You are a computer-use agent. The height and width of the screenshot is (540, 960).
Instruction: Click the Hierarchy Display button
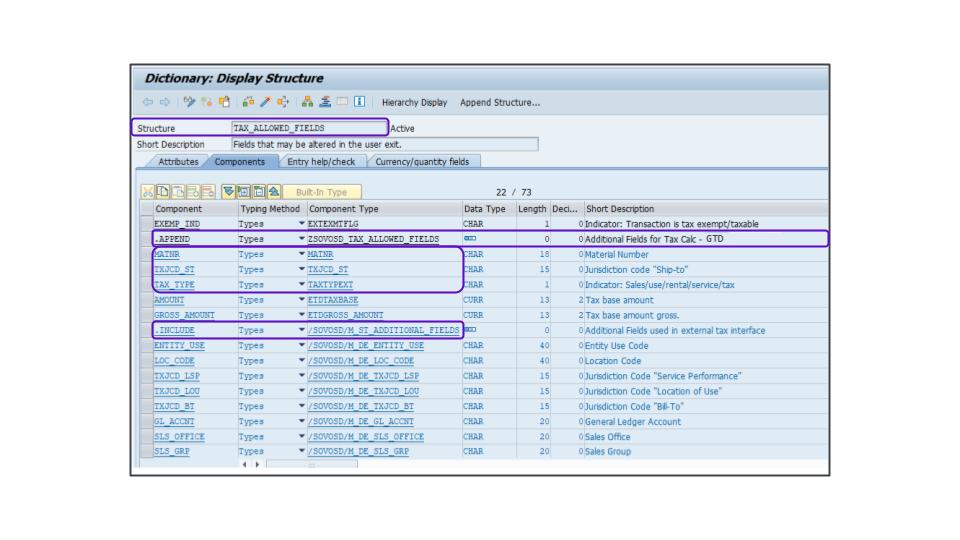point(414,102)
